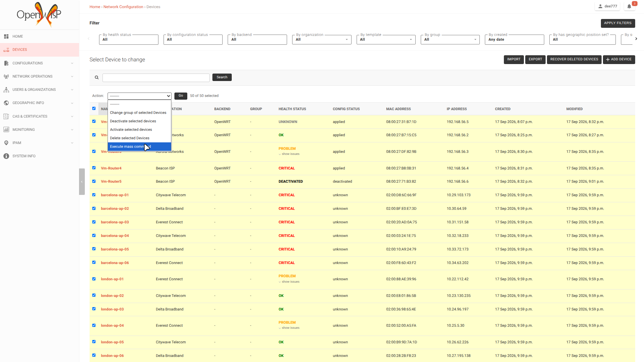Open the By health status filter
The image size is (644, 362).
coord(129,39)
